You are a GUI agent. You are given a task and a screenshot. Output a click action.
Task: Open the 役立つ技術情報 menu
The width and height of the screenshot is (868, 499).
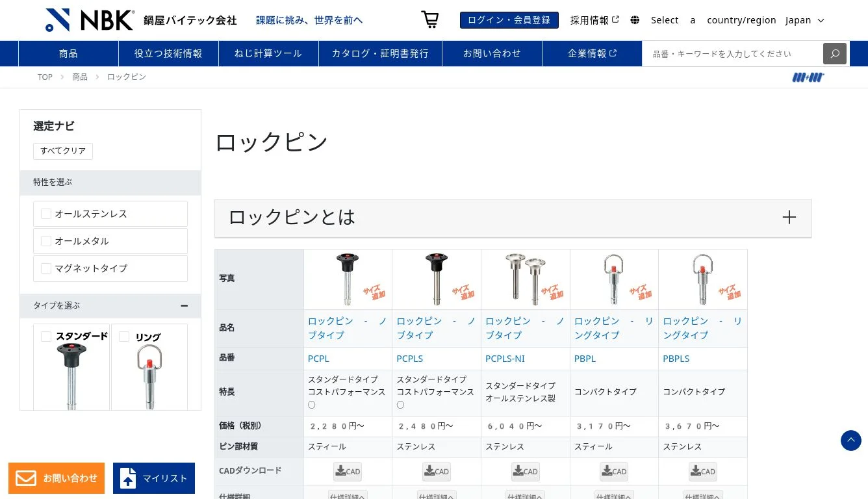(168, 54)
